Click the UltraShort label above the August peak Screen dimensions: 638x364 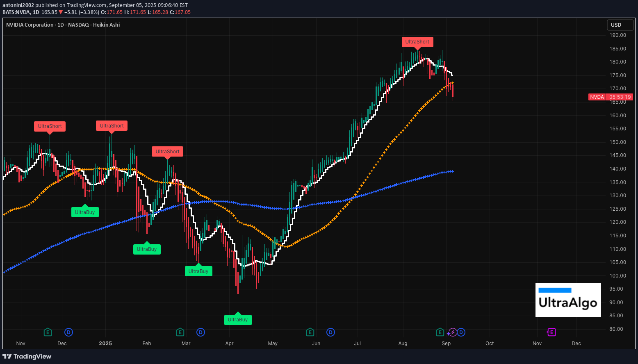click(x=417, y=42)
